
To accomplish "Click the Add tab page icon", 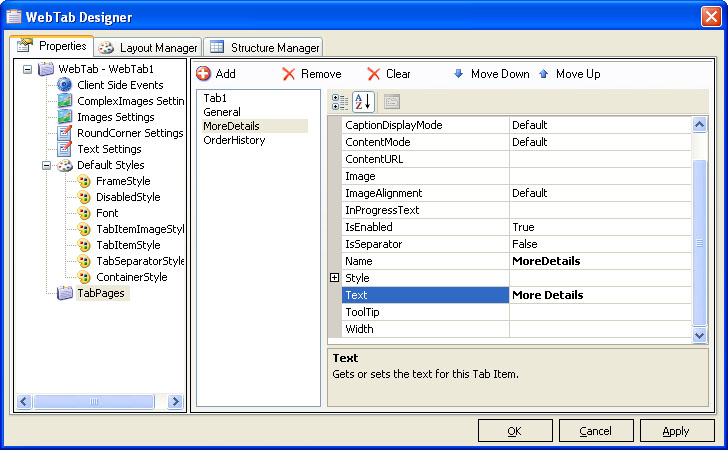I will 204,74.
